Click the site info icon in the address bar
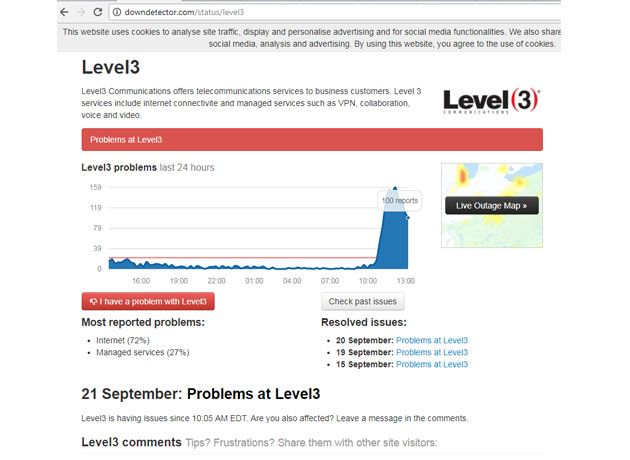630x460 pixels. [x=116, y=12]
